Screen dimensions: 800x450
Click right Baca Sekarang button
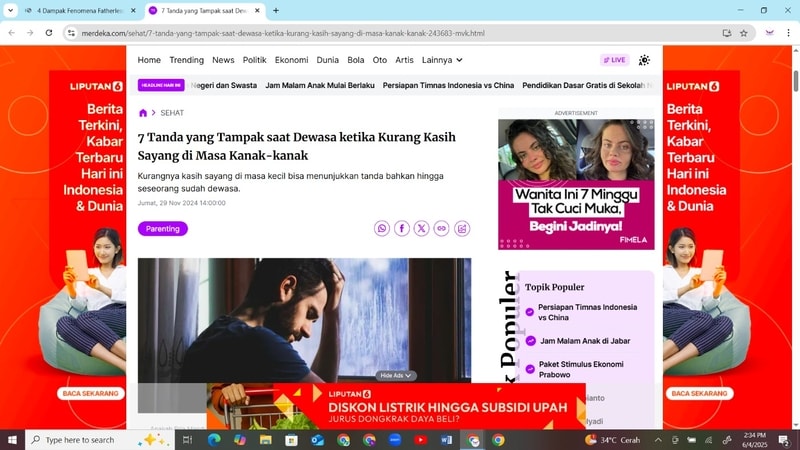pyautogui.click(x=699, y=393)
